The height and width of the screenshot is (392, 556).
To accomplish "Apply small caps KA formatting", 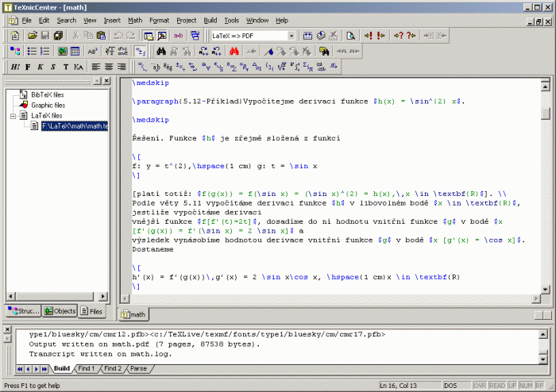I will (x=79, y=67).
